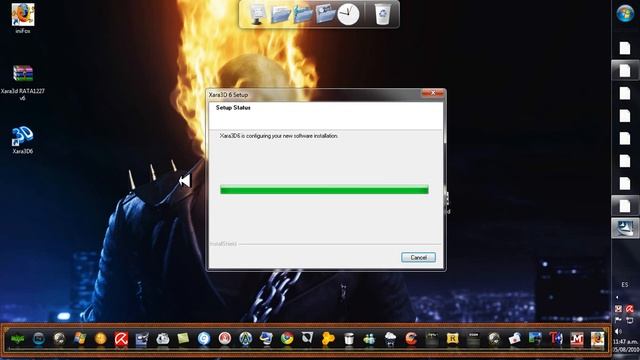Click the analog clock in the top dock
Screen dimensions: 640x360
pyautogui.click(x=348, y=14)
